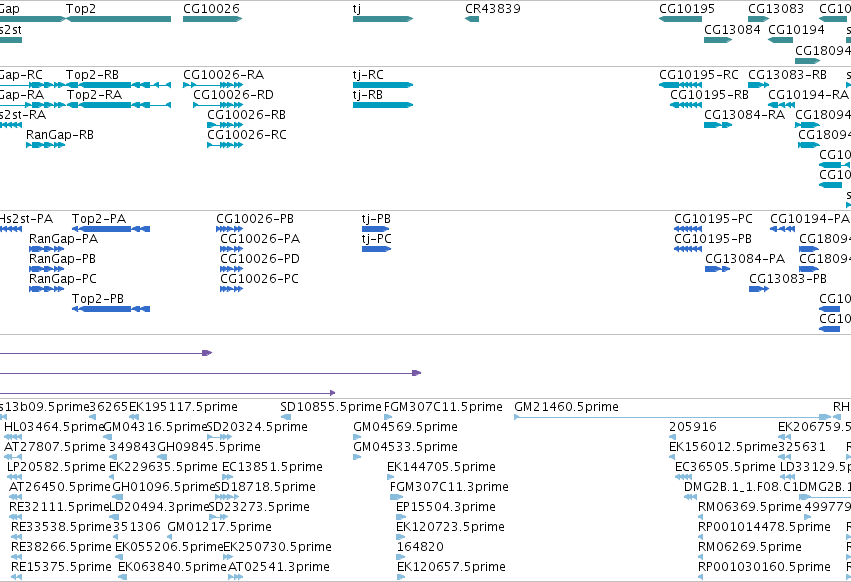851x582 pixels.
Task: Click protein CG13084-PA
Action: 745,259
